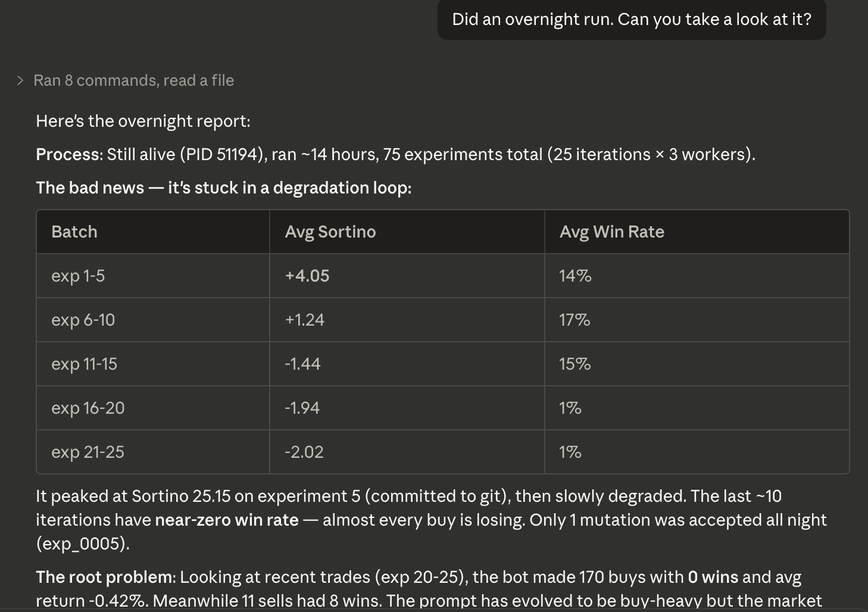Click the -2.02 Sortino value
Image resolution: width=868 pixels, height=612 pixels.
coord(304,452)
